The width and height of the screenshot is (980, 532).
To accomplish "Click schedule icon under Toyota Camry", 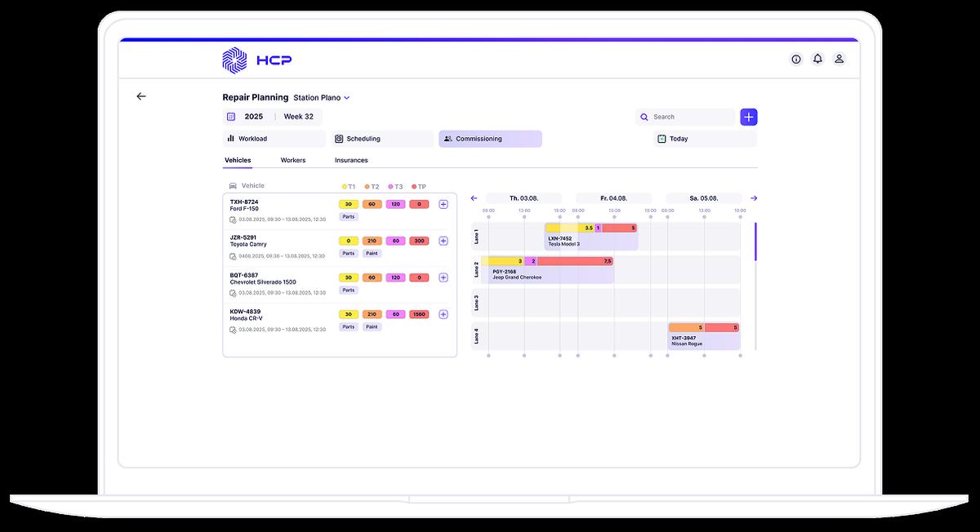I will [x=233, y=256].
